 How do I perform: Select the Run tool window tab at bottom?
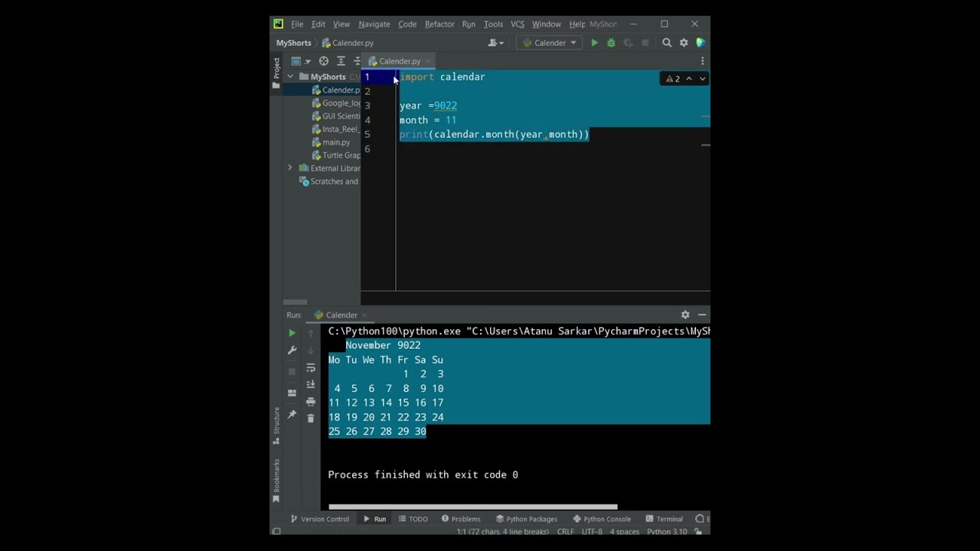pyautogui.click(x=374, y=519)
